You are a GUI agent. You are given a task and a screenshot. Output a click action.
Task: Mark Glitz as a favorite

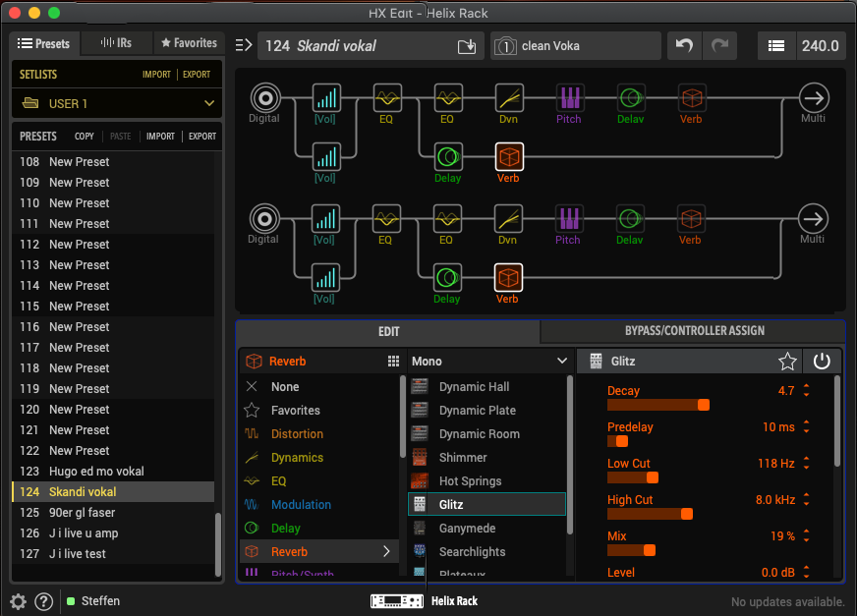click(x=787, y=361)
